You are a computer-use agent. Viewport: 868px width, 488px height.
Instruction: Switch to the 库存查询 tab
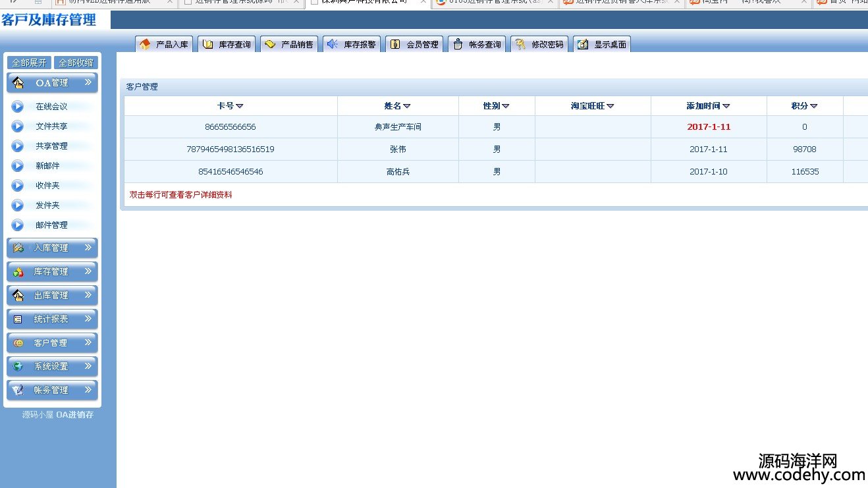click(227, 44)
